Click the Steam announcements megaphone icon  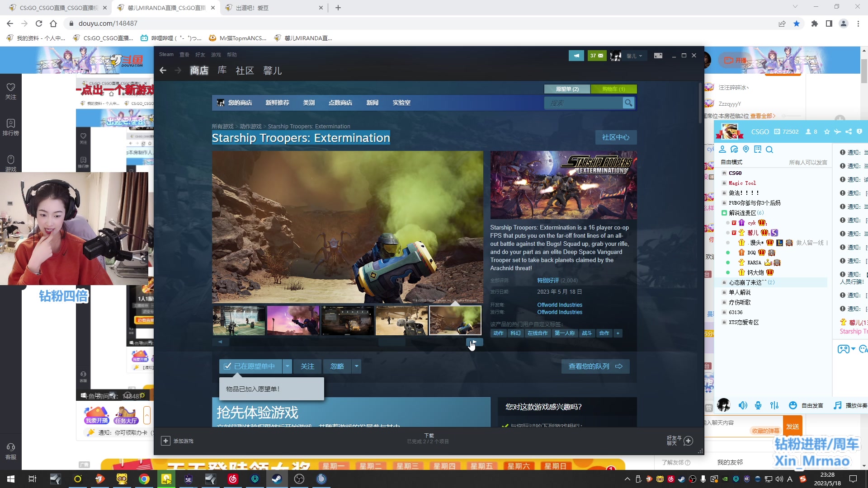[x=576, y=56]
